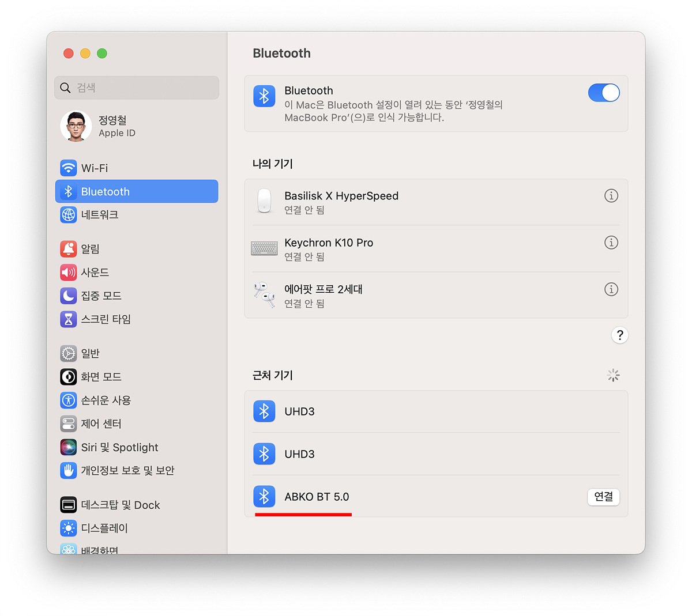Select the Keychron K10 Pro keyboard icon

[264, 248]
